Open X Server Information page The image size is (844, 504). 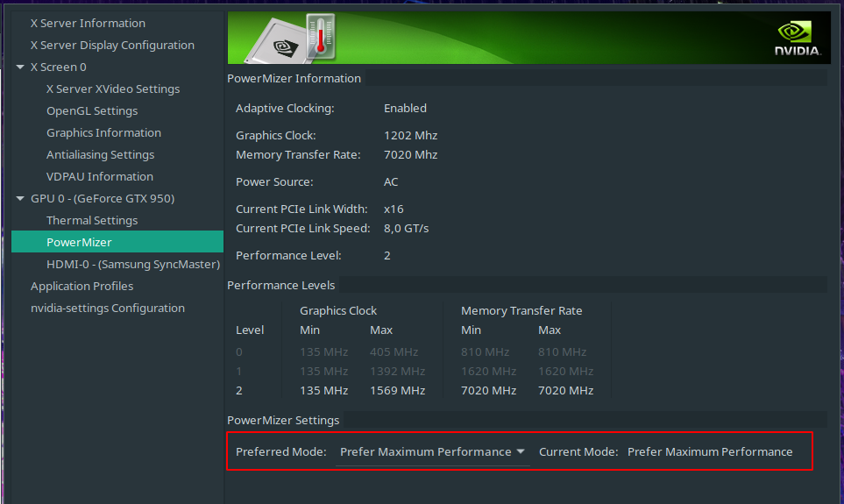click(x=88, y=23)
